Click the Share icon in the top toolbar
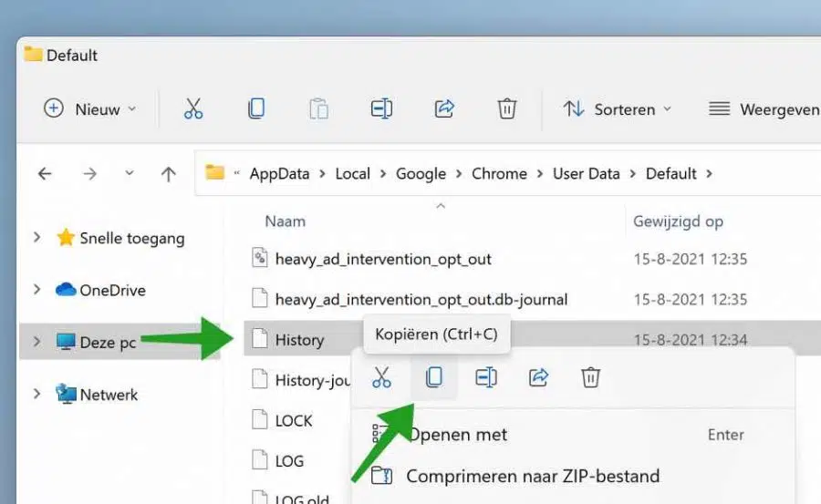The image size is (821, 504). (x=444, y=108)
